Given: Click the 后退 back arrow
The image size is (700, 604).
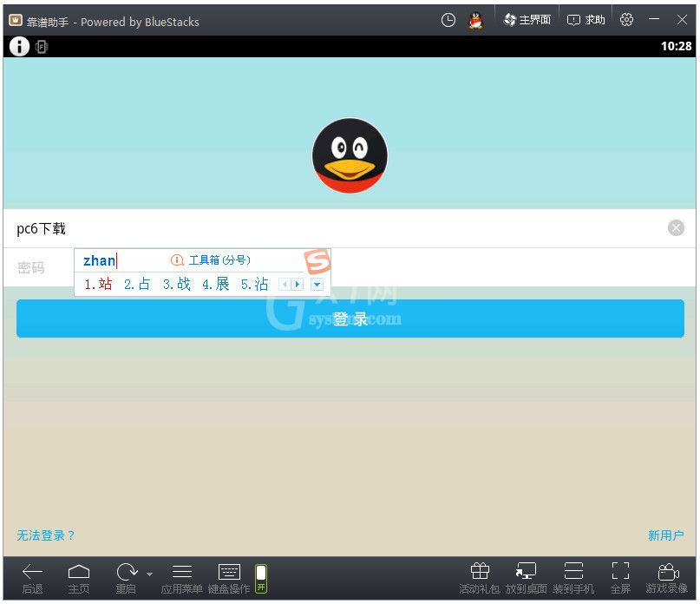Looking at the screenshot, I should click(32, 579).
